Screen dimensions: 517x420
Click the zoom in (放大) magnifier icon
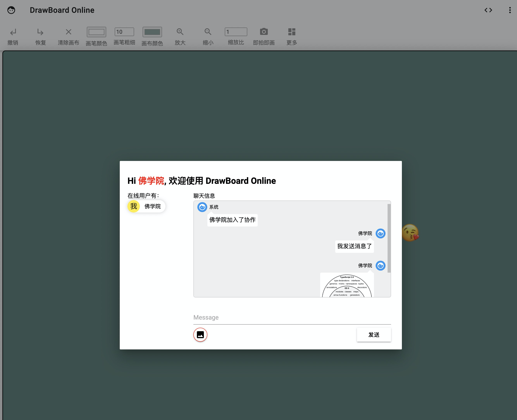(x=180, y=32)
